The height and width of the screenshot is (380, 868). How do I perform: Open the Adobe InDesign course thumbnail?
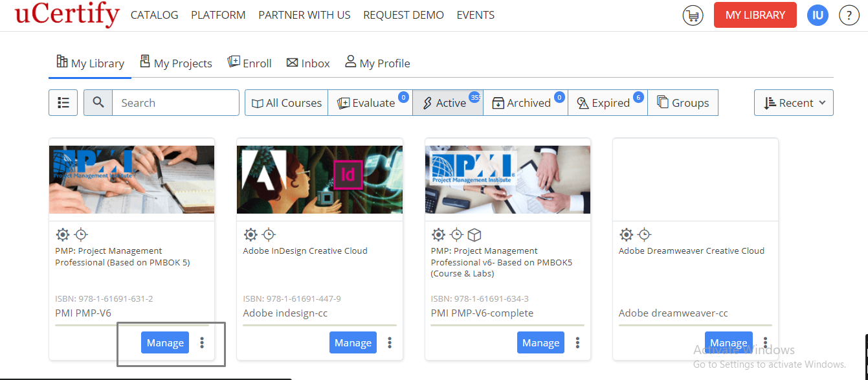pyautogui.click(x=320, y=179)
